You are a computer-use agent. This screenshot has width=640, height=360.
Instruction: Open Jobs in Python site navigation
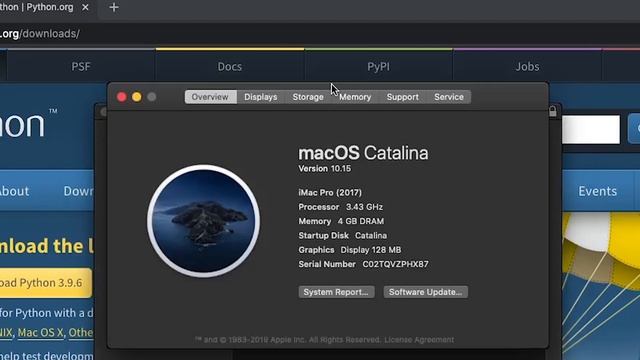point(527,67)
